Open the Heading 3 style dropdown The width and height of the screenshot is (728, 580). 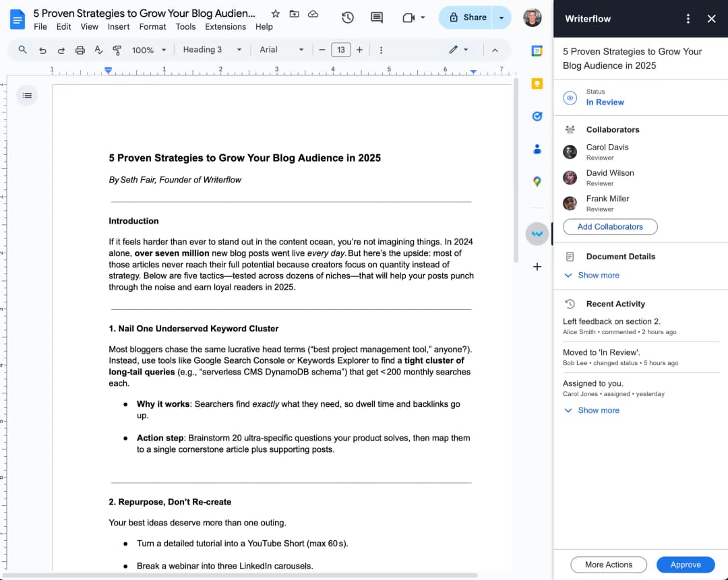209,49
